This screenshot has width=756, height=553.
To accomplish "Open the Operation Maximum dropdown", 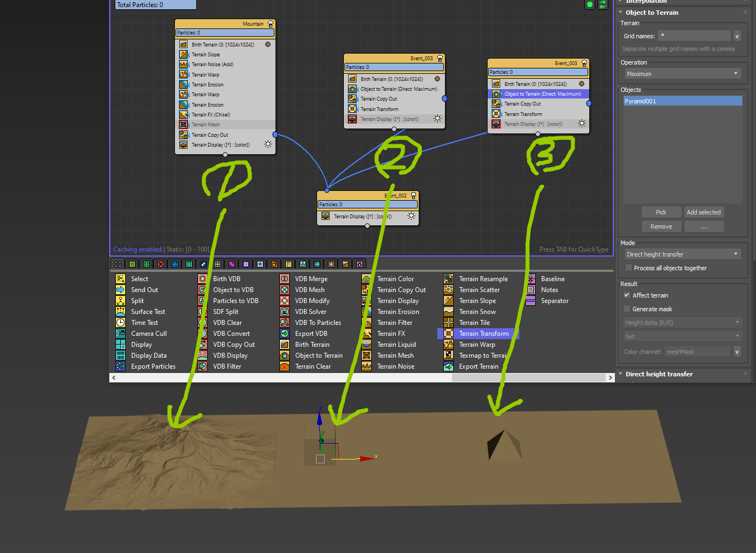I will click(x=682, y=74).
